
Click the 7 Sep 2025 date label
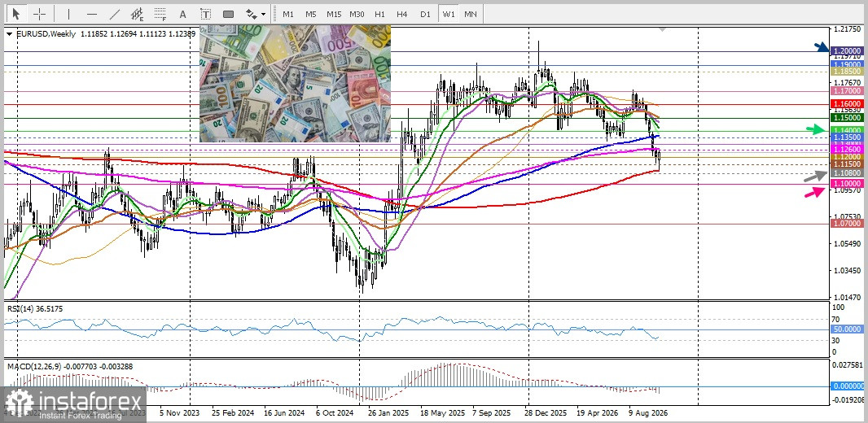tap(492, 412)
